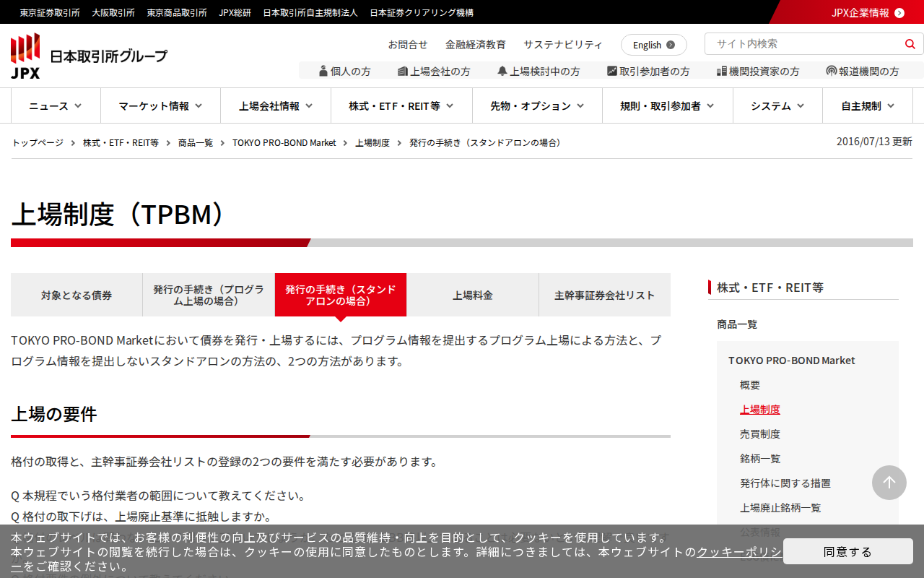The image size is (924, 578).
Task: Click 上場制度 breadcrumb link
Action: point(372,142)
